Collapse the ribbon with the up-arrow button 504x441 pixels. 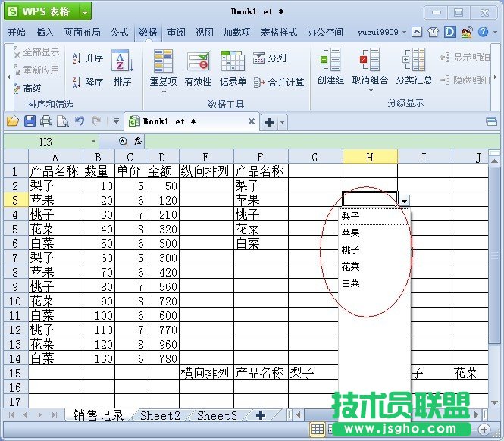point(417,32)
